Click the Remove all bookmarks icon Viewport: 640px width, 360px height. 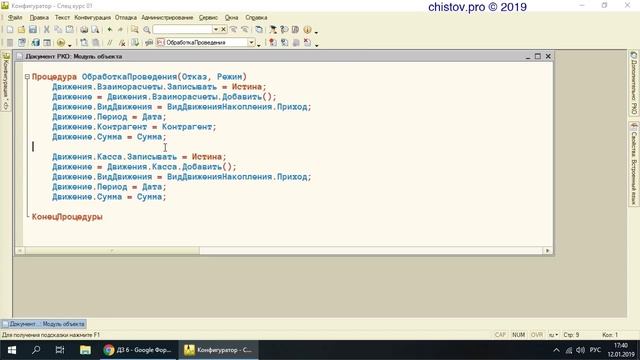point(307,42)
